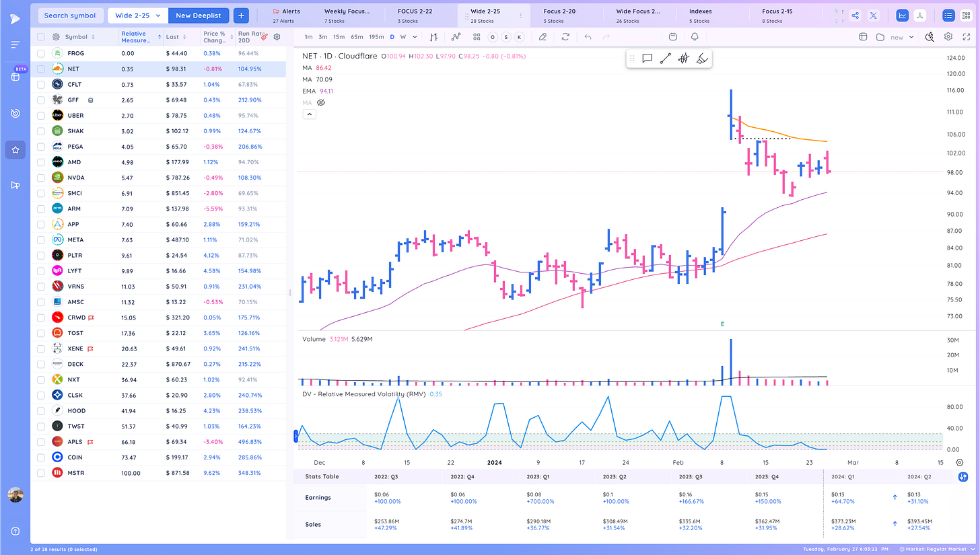Screen dimensions: 980x555
Task: Open the alerts megaphone sidebar icon
Action: (15, 185)
